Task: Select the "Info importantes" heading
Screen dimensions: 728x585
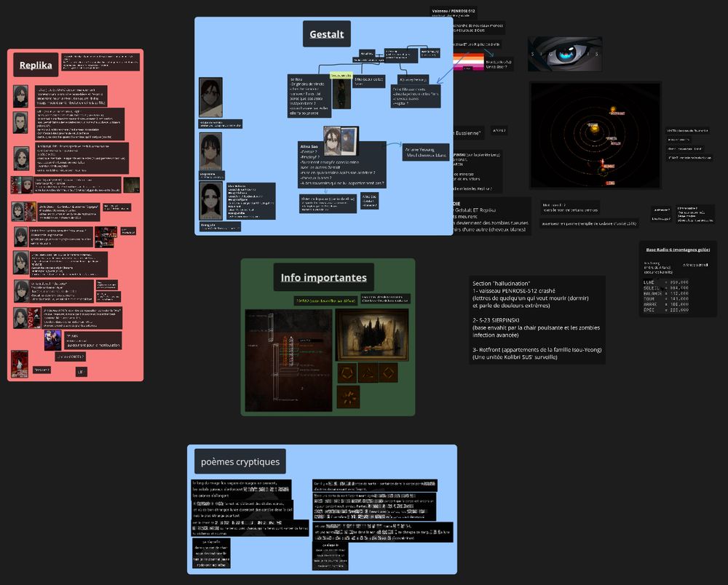Action: 324,277
